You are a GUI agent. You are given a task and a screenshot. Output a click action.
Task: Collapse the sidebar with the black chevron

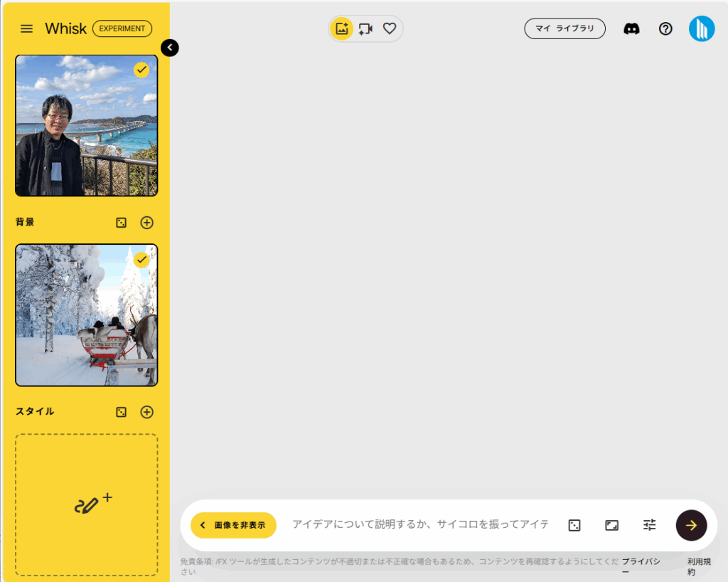click(170, 48)
